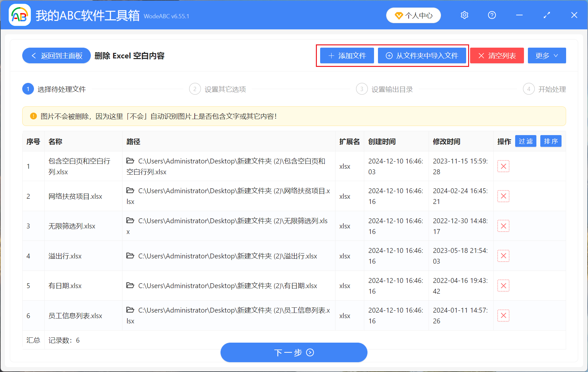Click 清空列表 to clear the file list

click(x=497, y=55)
